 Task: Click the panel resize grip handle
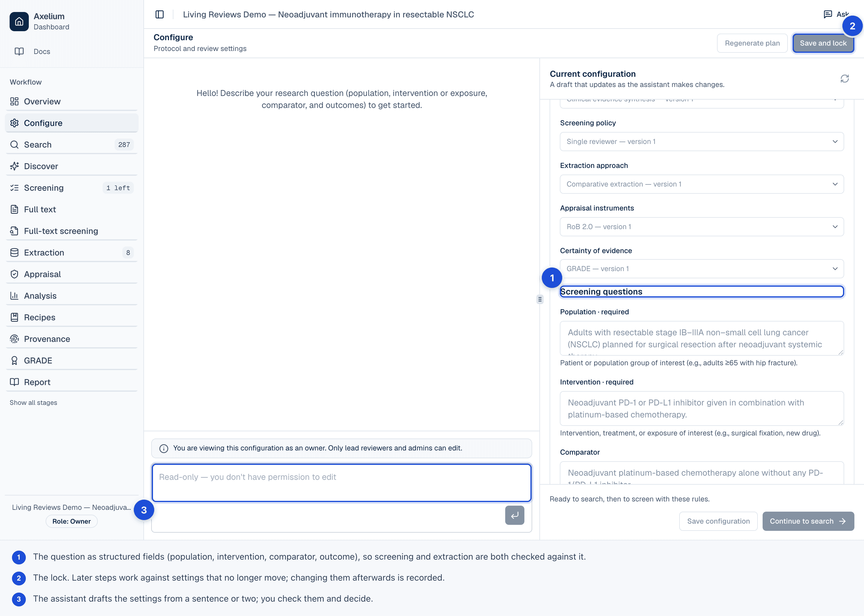coord(540,299)
